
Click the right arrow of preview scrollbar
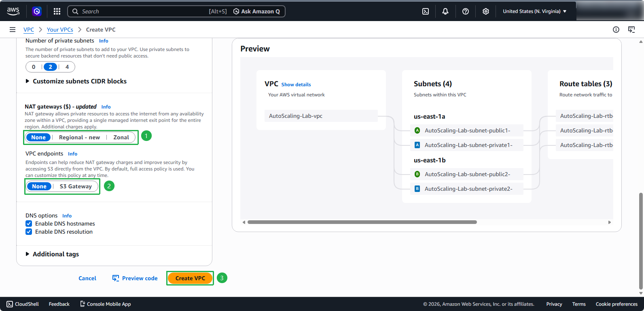coord(610,222)
